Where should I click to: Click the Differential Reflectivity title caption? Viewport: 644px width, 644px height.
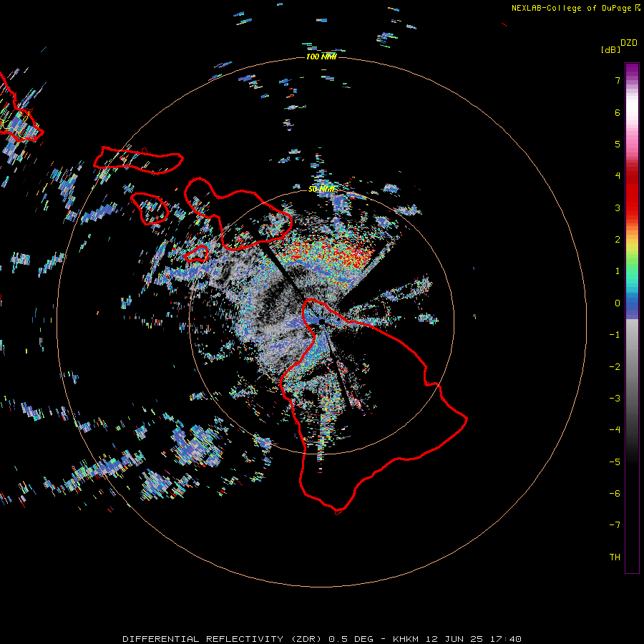pos(322,639)
